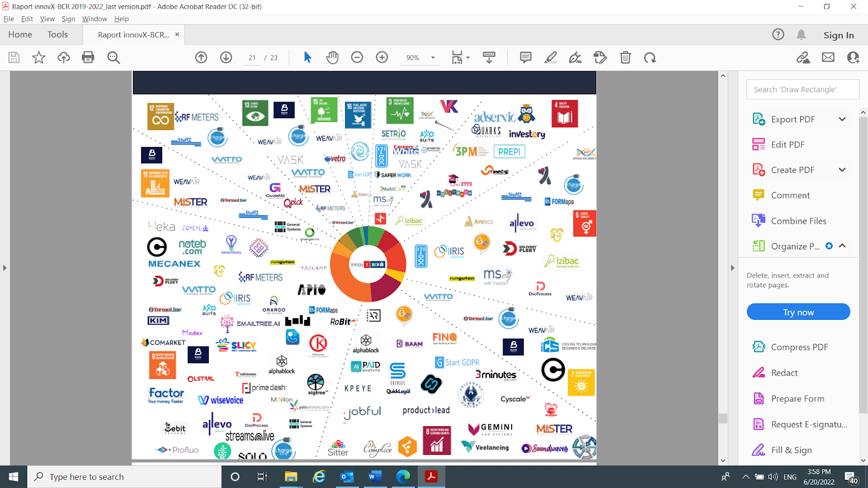
Task: Open the notifications bell
Action: pyautogui.click(x=801, y=35)
